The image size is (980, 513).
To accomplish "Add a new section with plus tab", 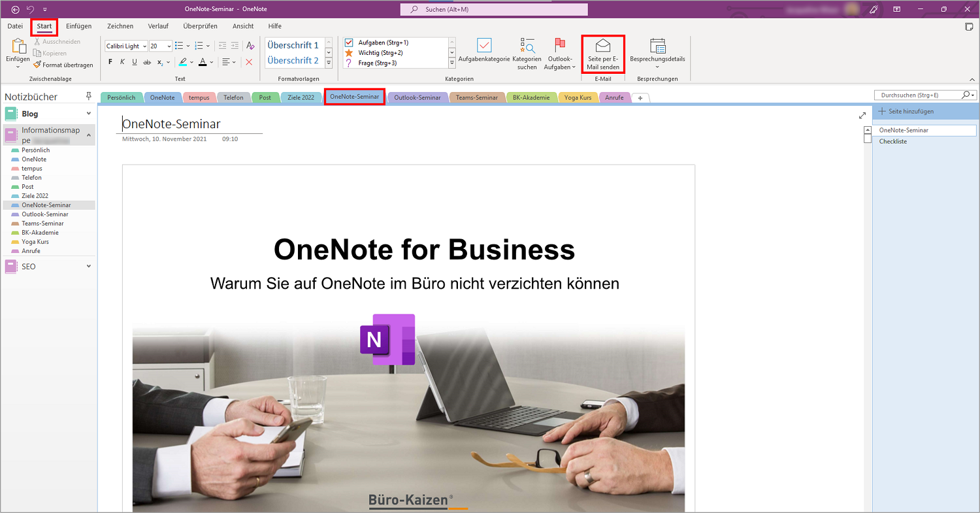I will click(640, 98).
